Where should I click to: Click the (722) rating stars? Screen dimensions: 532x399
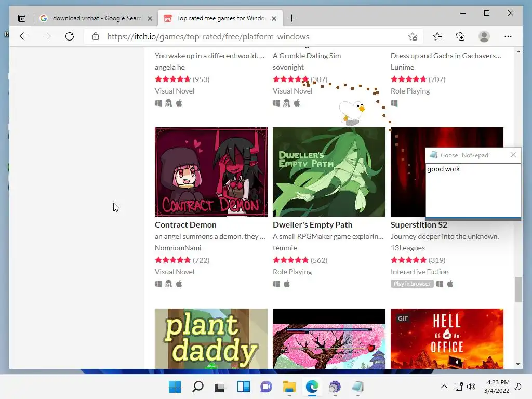pyautogui.click(x=172, y=260)
